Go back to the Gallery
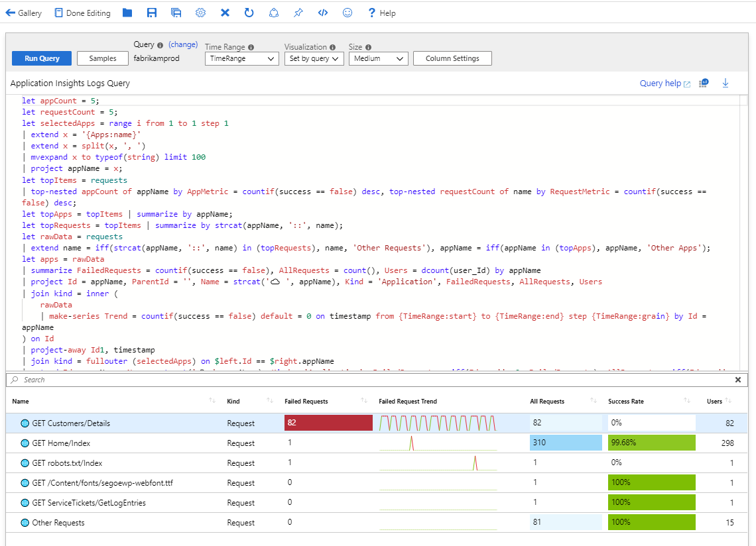 (23, 13)
